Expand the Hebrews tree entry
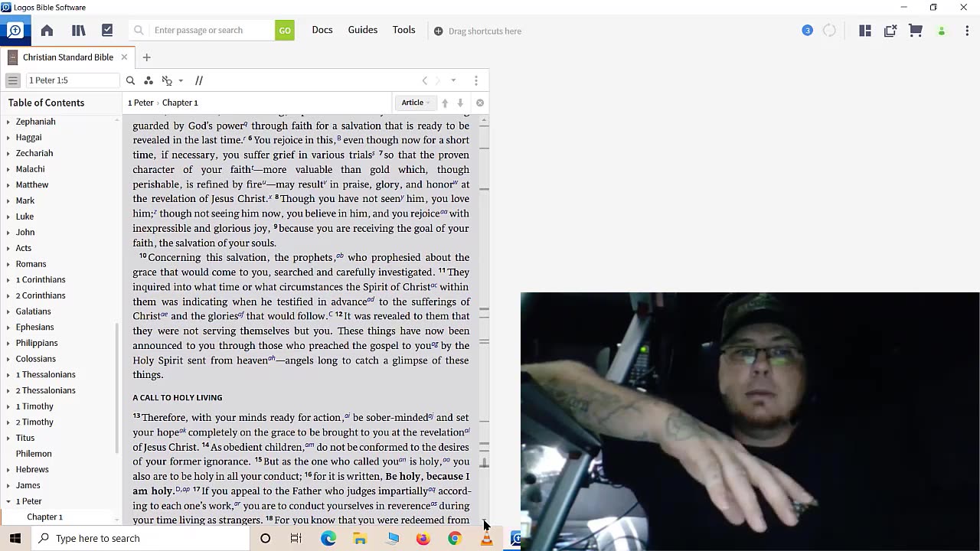The width and height of the screenshot is (980, 551). pos(8,469)
